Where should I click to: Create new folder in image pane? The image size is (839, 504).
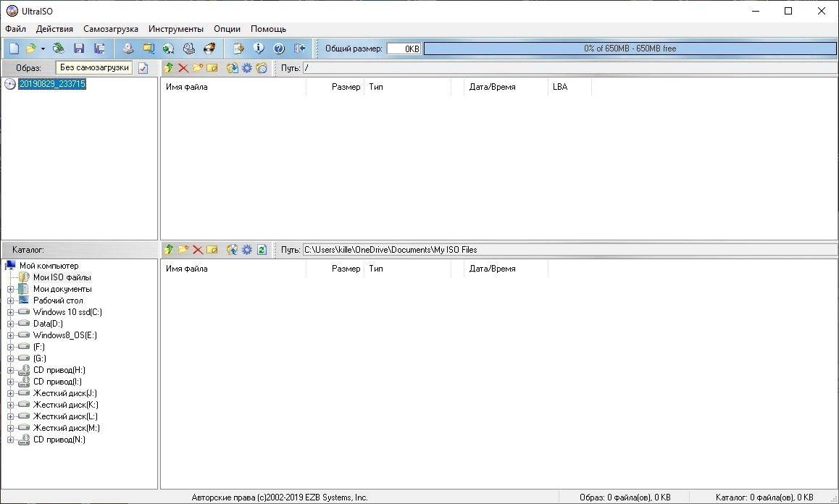point(198,68)
